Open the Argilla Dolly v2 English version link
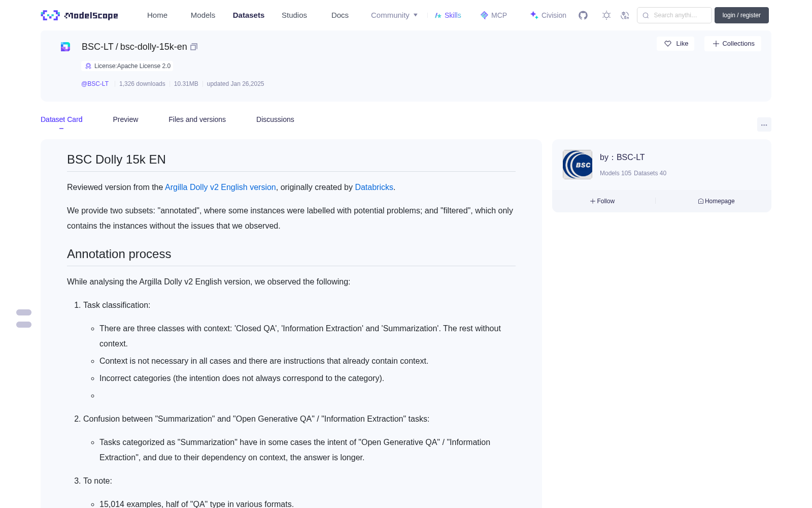 220,187
